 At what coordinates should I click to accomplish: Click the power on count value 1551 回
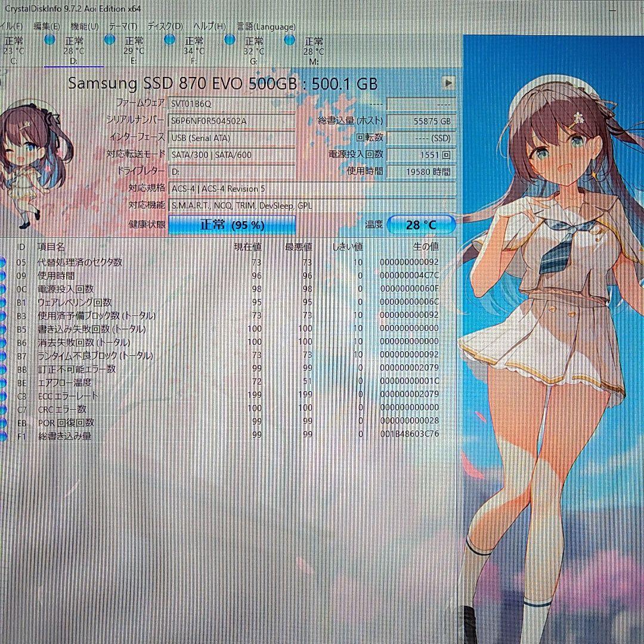pos(422,155)
